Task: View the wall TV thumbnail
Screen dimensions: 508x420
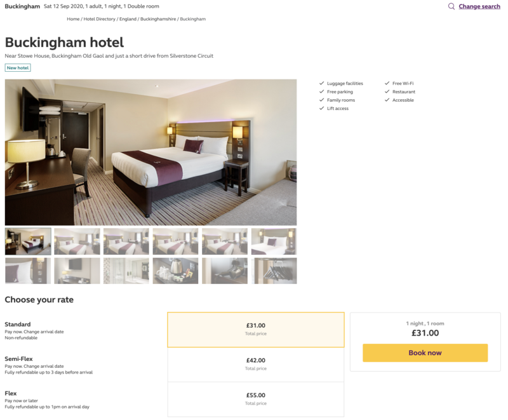Action: pyautogui.click(x=77, y=271)
